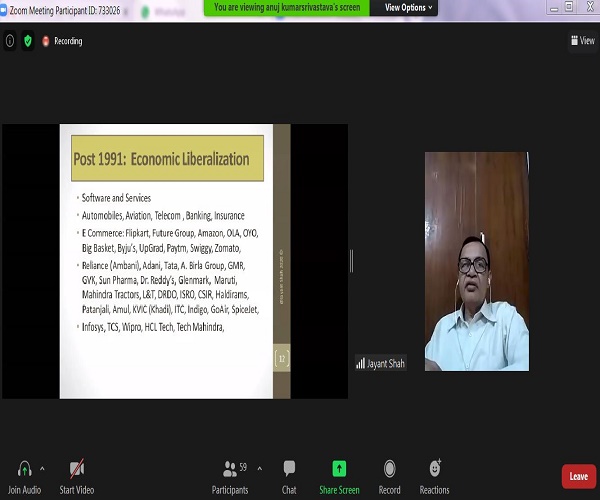This screenshot has width=600, height=500.
Task: Click the Zoom app icon in title bar
Action: tap(3, 11)
